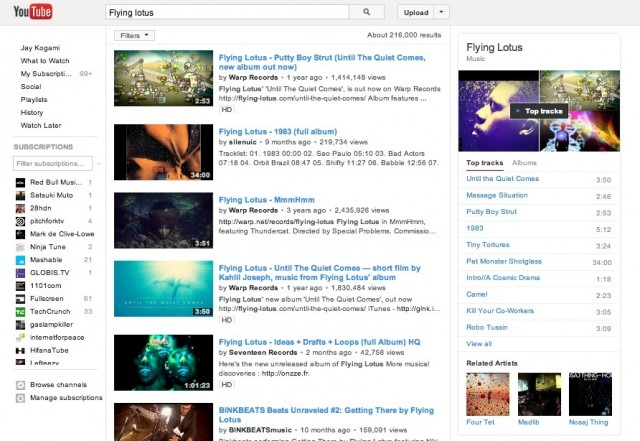Click the magnifier search button

coord(367,12)
